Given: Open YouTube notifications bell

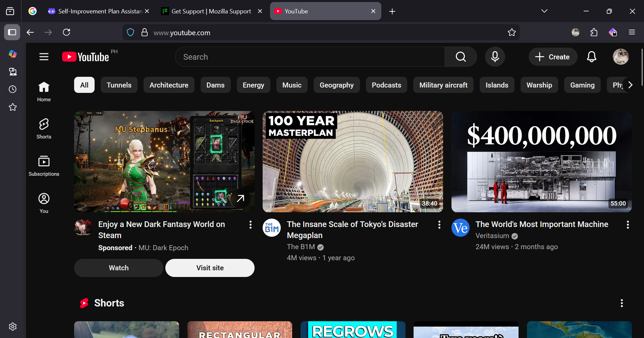Looking at the screenshot, I should [x=591, y=57].
